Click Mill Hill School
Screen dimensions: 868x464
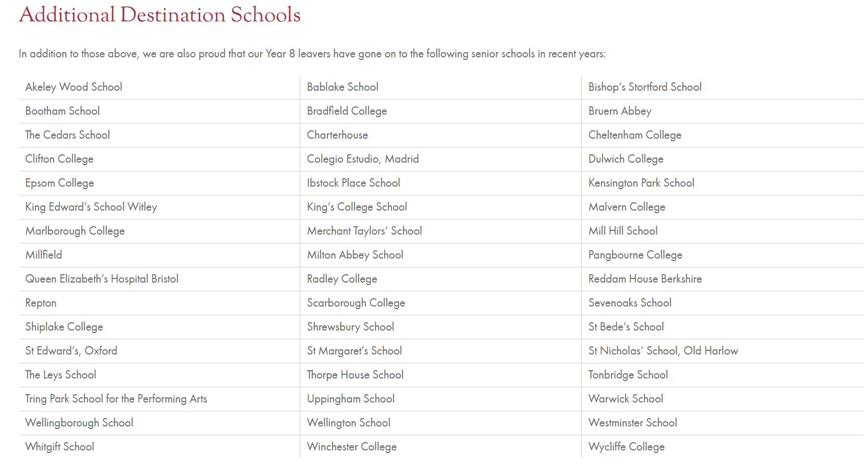pos(623,231)
